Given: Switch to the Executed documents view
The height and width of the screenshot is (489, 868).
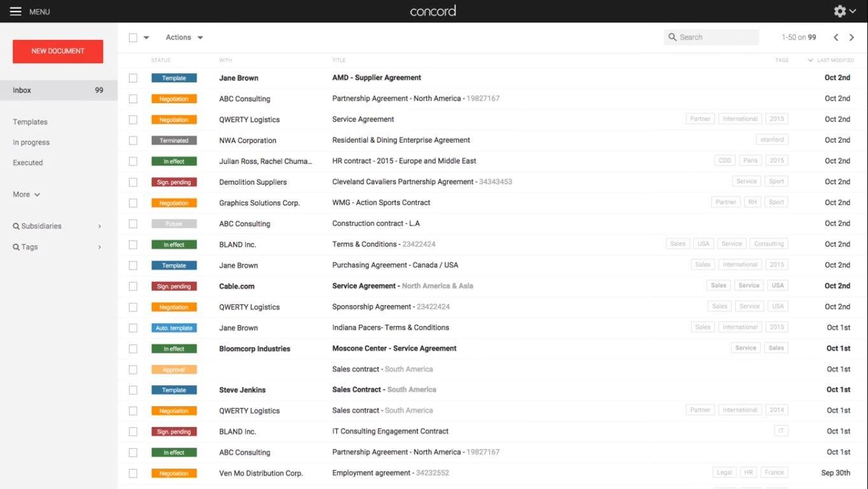Looking at the screenshot, I should point(28,163).
